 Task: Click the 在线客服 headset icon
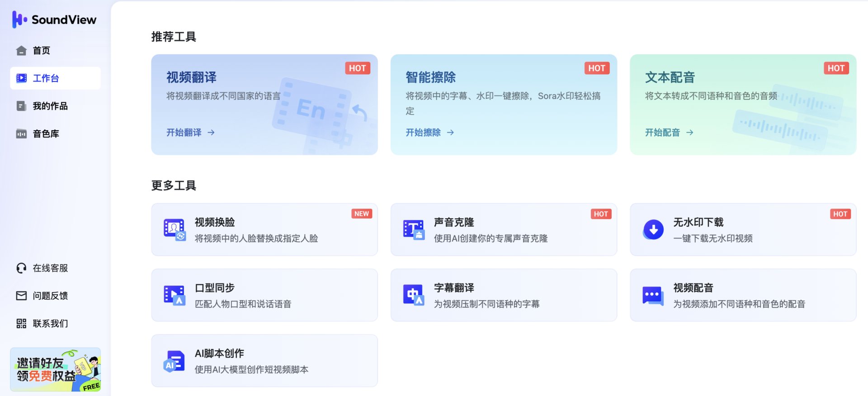point(21,268)
